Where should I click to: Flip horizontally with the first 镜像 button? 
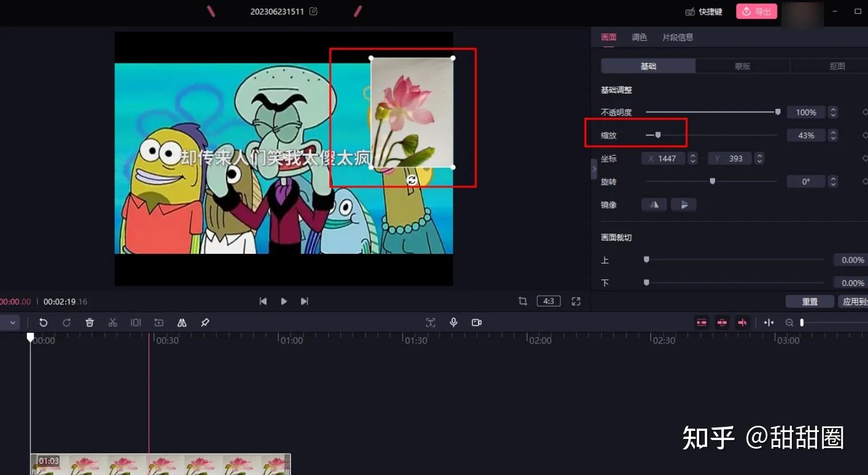coord(654,205)
